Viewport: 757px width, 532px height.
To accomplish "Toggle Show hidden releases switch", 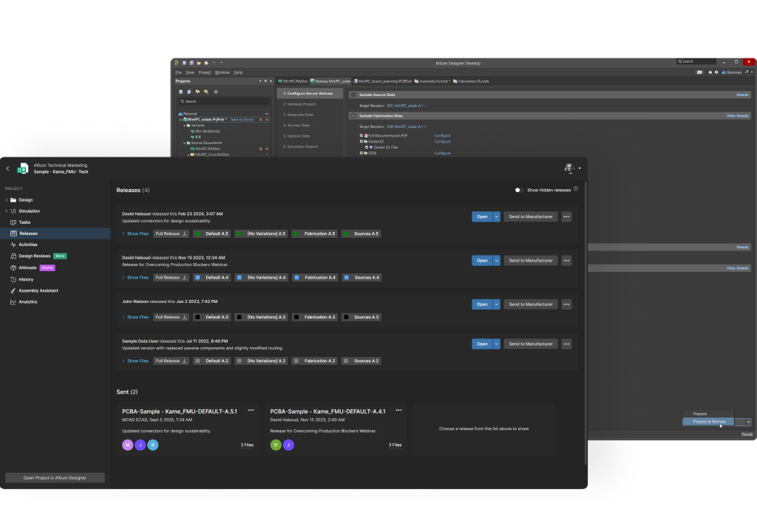I will tap(519, 190).
